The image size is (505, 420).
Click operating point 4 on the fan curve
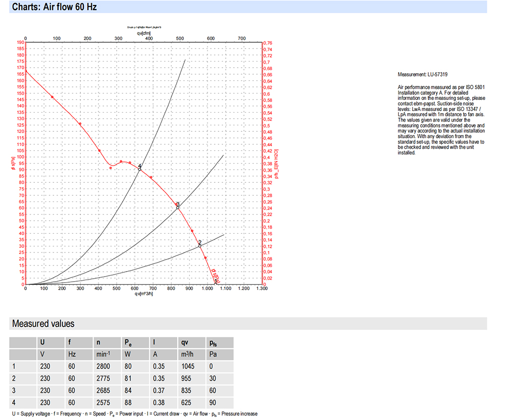140,169
